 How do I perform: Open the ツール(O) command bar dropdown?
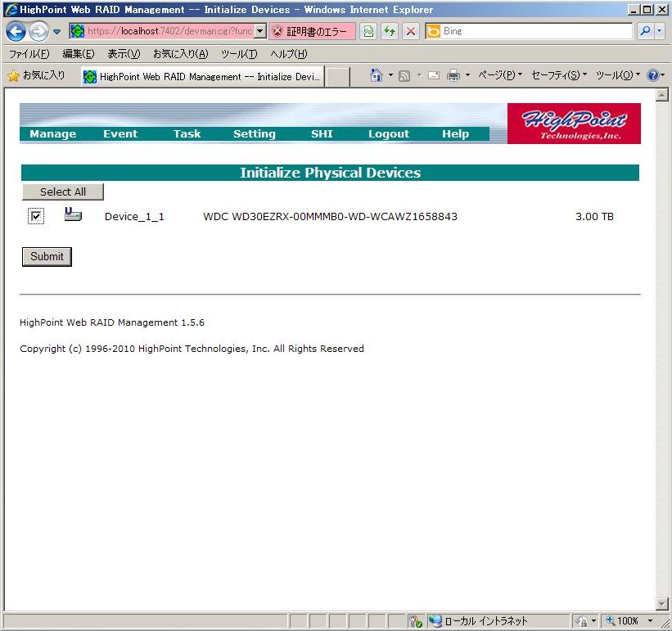(x=618, y=75)
